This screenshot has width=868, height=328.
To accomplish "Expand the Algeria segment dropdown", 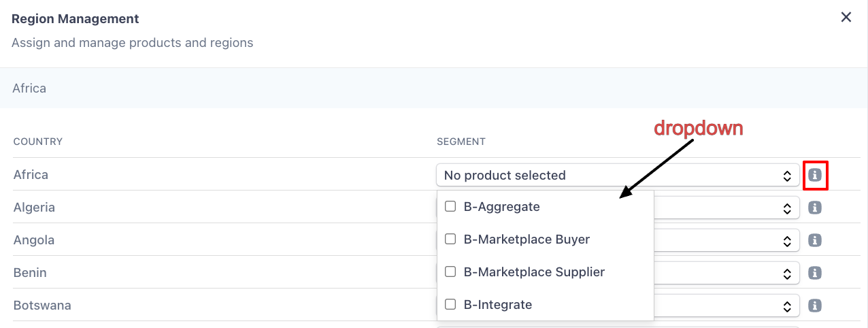I will pyautogui.click(x=727, y=208).
